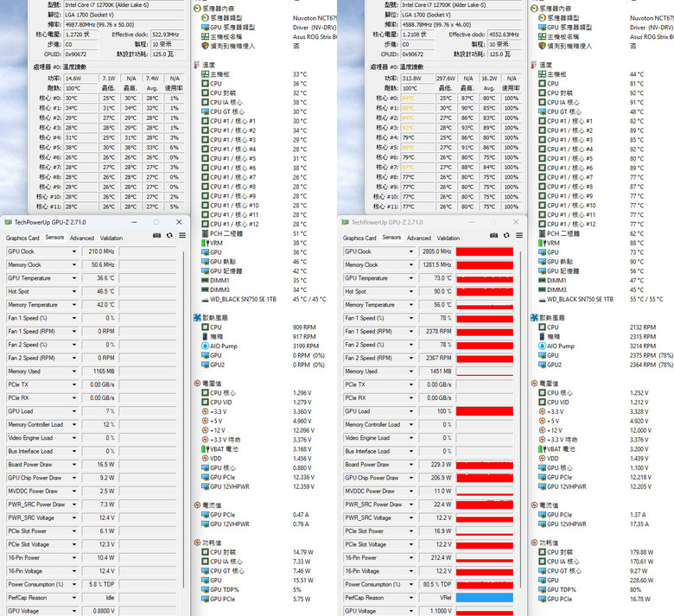Click the 主機板 icon beside 44 °C reading
The width and height of the screenshot is (674, 616).
(543, 74)
